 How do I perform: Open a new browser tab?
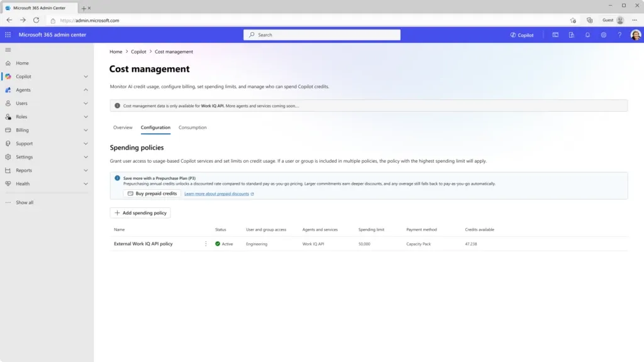[x=84, y=8]
